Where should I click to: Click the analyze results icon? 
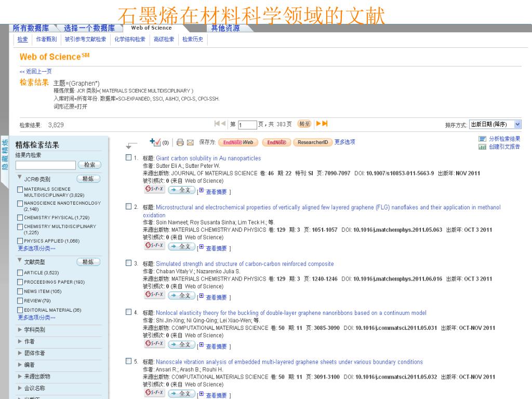click(482, 139)
